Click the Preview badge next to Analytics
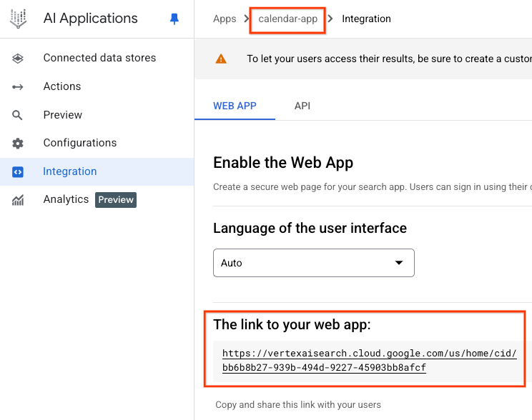The width and height of the screenshot is (532, 420). (x=116, y=200)
